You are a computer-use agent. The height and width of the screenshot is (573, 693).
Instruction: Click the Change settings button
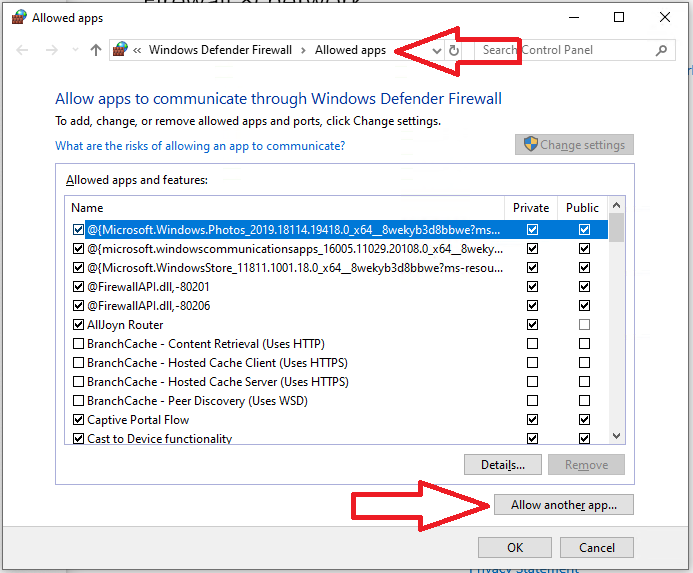coord(574,145)
